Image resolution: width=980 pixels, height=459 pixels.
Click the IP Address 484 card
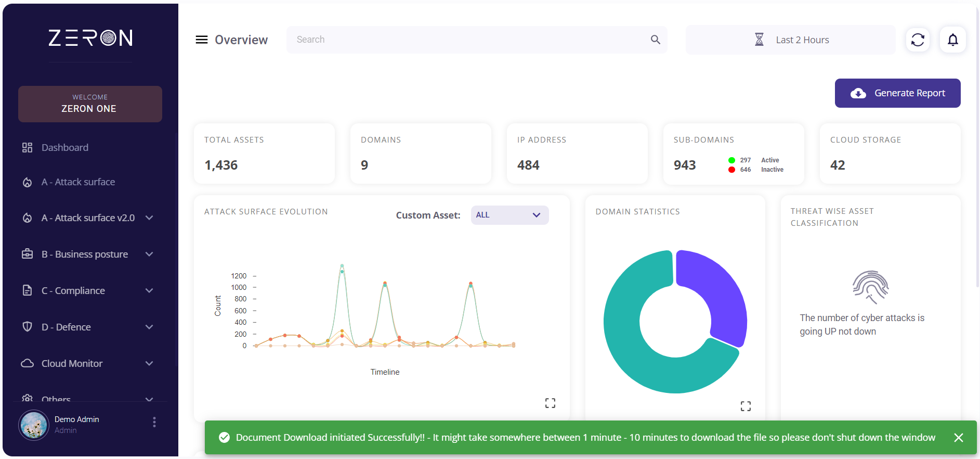(x=577, y=154)
